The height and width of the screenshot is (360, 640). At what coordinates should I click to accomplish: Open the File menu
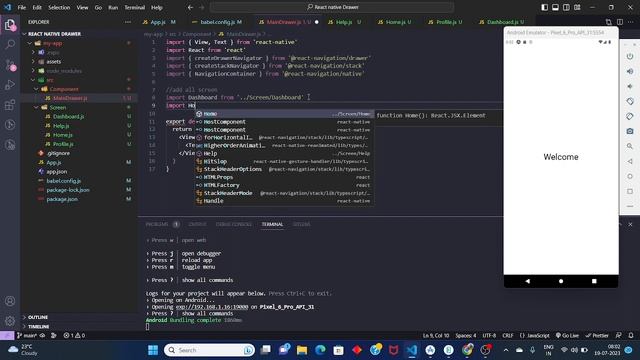[x=22, y=7]
